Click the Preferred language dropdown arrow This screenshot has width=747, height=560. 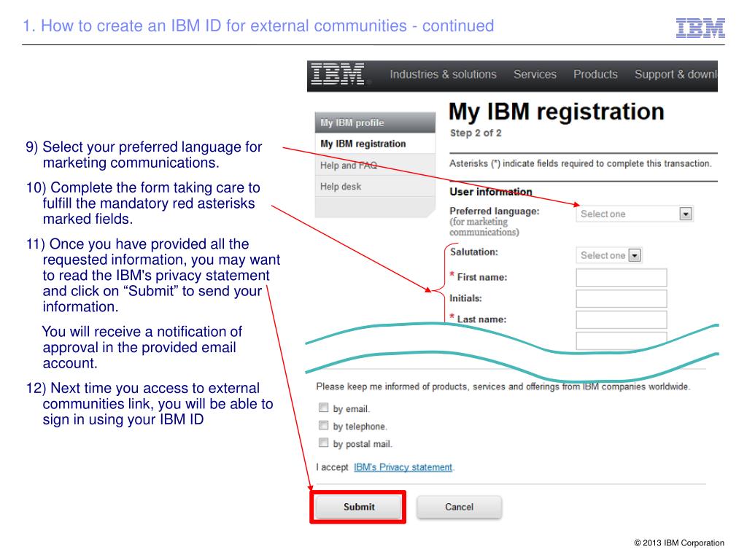pos(686,214)
